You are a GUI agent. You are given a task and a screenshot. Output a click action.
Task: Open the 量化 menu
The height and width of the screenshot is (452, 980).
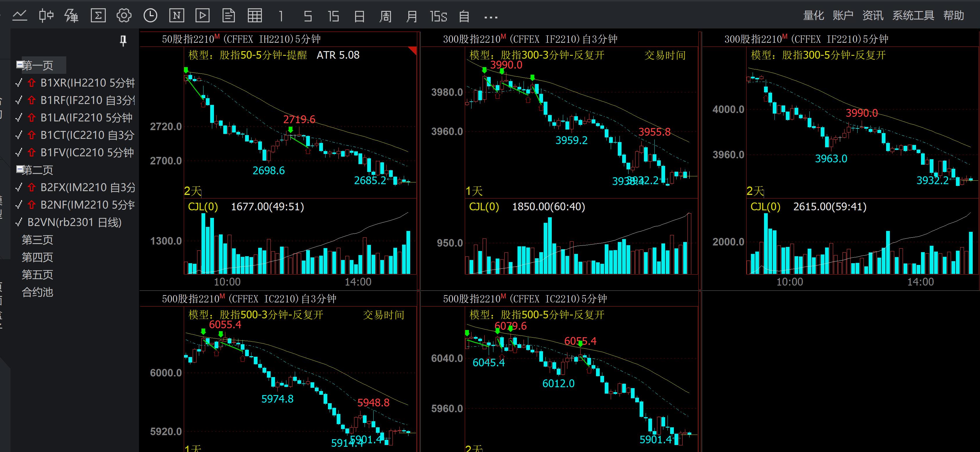click(813, 16)
